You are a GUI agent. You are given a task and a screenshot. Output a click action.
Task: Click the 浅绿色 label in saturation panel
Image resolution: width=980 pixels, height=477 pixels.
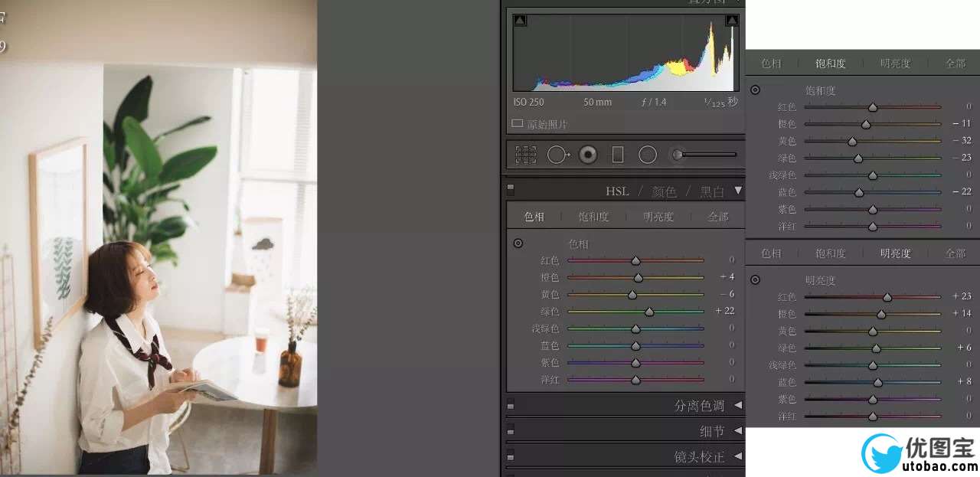tap(782, 175)
